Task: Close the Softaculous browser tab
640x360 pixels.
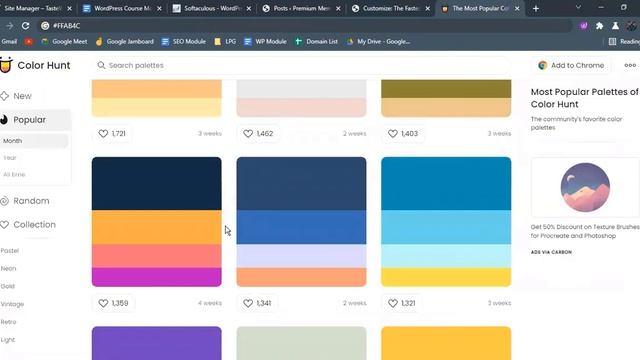Action: [x=249, y=9]
